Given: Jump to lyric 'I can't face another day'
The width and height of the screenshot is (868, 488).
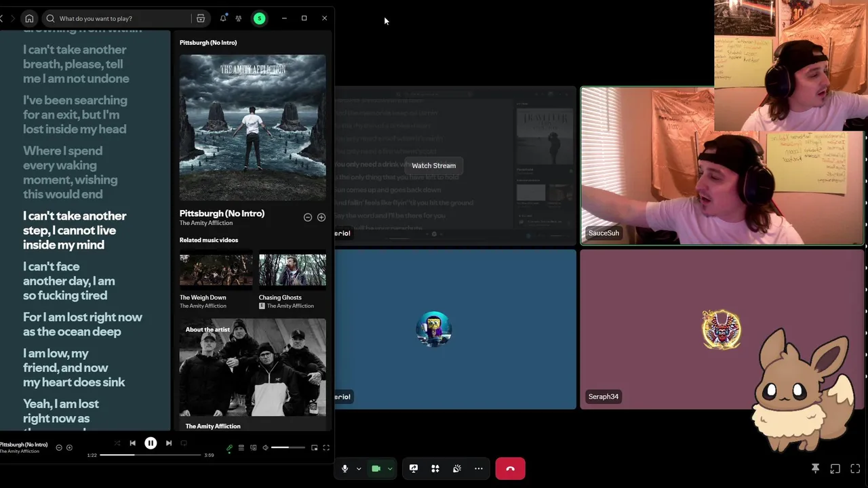Looking at the screenshot, I should pyautogui.click(x=69, y=281).
